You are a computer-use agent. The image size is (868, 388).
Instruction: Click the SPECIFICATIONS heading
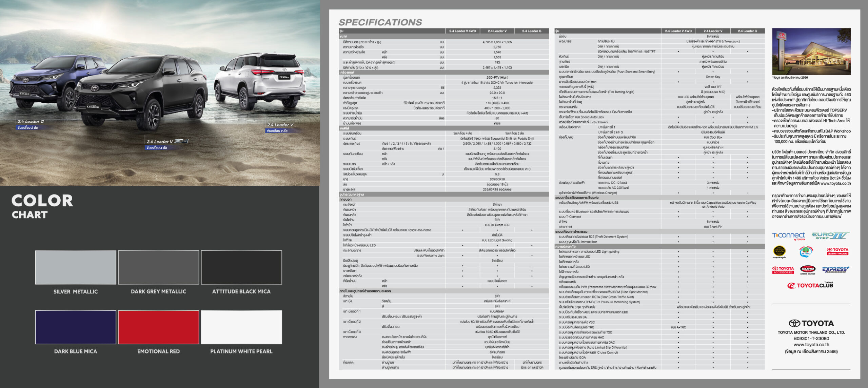coord(380,22)
